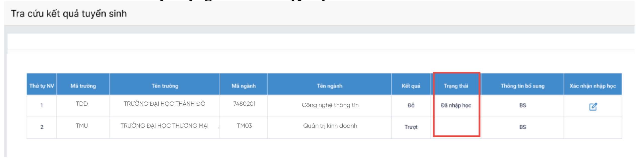Select major code 7480201
Screen dimensions: 644x160
[244, 104]
